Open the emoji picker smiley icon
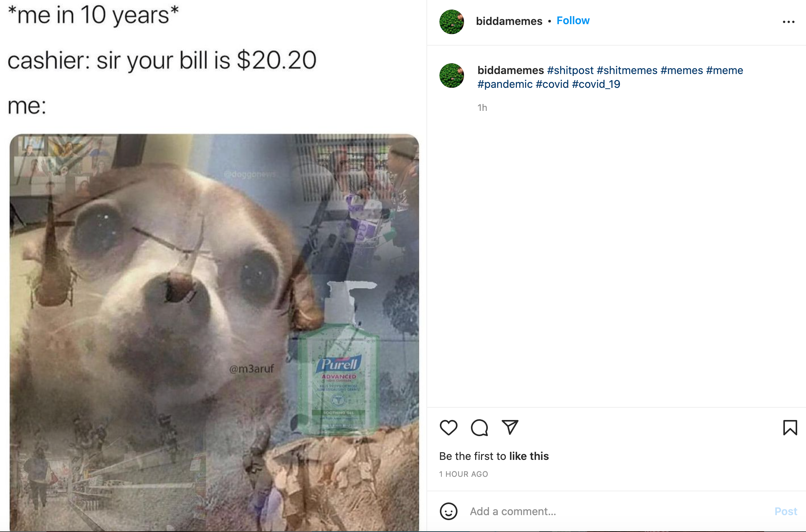Image resolution: width=806 pixels, height=532 pixels. point(448,511)
